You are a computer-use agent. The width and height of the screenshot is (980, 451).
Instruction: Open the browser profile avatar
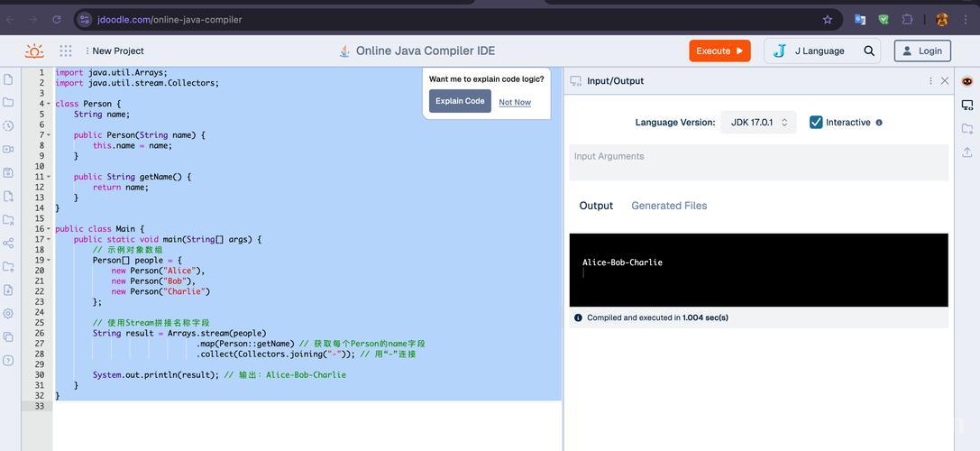point(942,19)
